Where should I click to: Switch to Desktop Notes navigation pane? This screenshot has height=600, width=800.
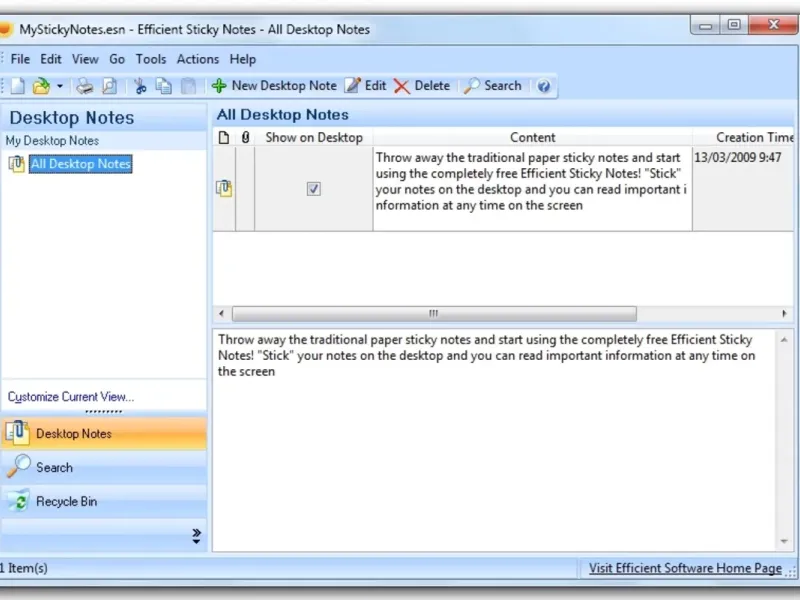point(104,434)
